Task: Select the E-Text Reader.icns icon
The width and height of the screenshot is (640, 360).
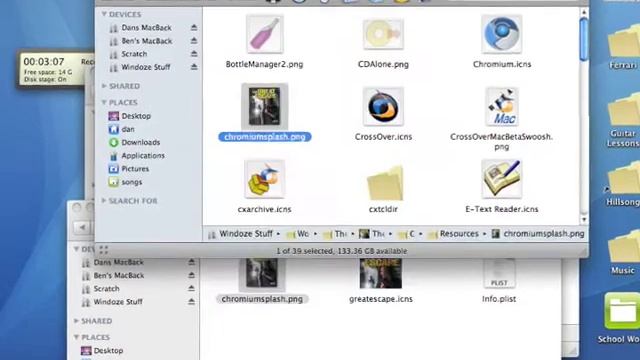Action: (x=502, y=180)
